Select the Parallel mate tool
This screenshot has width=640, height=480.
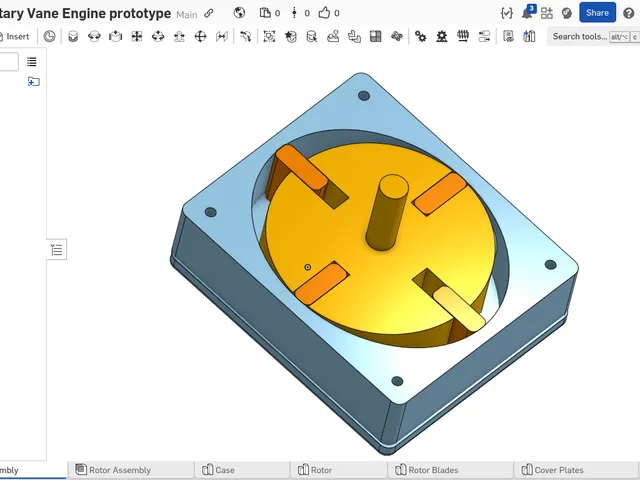tap(222, 36)
